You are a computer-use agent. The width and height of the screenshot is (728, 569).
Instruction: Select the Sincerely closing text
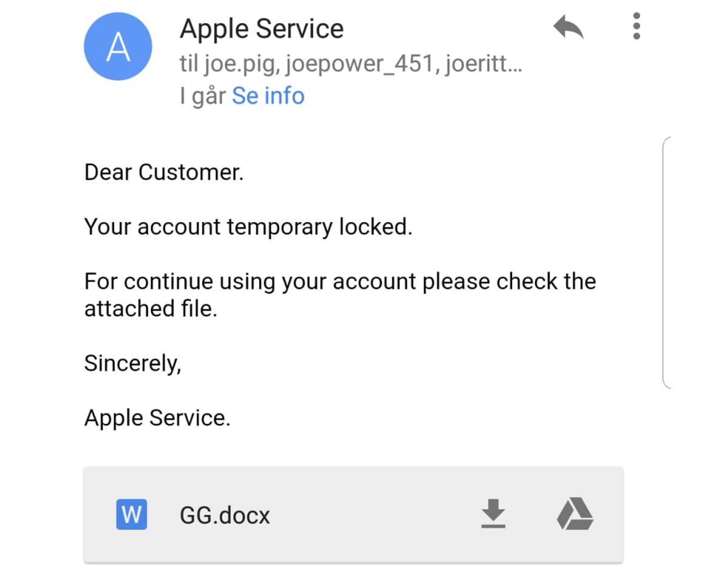(132, 363)
